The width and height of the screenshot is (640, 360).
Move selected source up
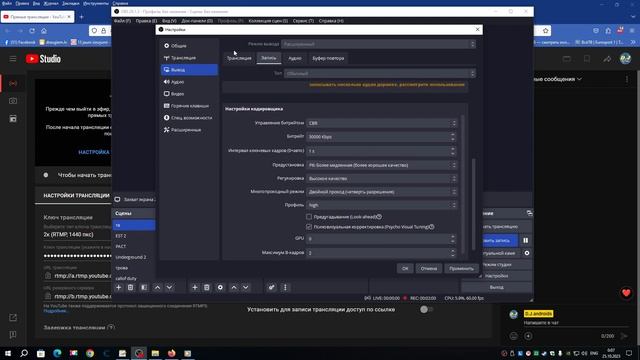(x=233, y=287)
